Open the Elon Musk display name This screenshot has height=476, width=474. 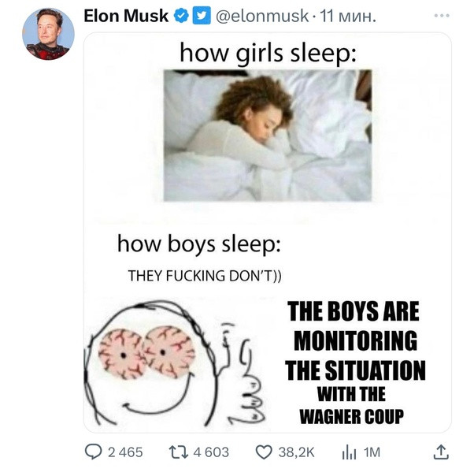pos(126,16)
